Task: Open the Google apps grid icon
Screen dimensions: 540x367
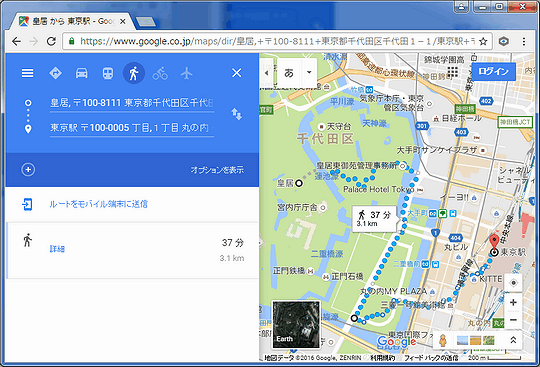Action: click(x=453, y=72)
